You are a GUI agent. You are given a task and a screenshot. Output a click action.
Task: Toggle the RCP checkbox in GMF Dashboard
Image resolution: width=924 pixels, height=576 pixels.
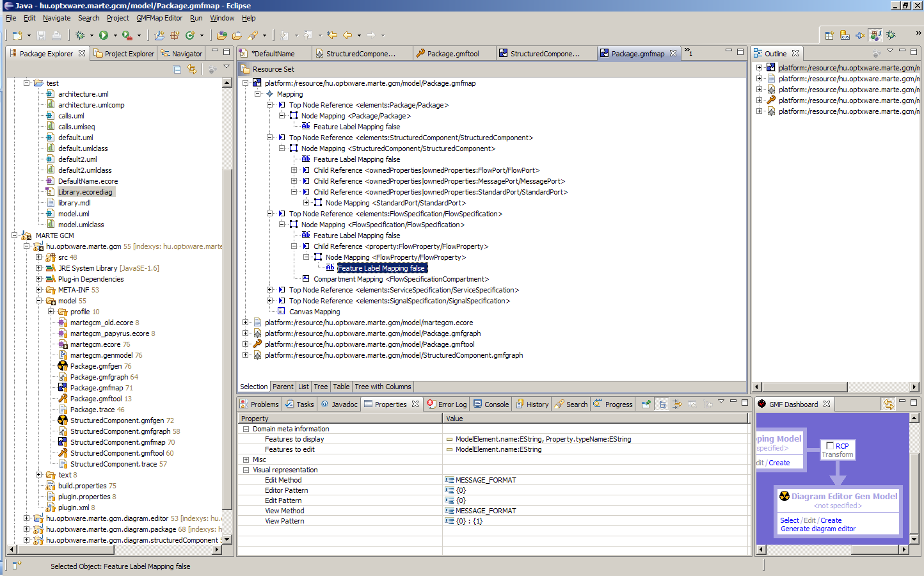pyautogui.click(x=830, y=446)
